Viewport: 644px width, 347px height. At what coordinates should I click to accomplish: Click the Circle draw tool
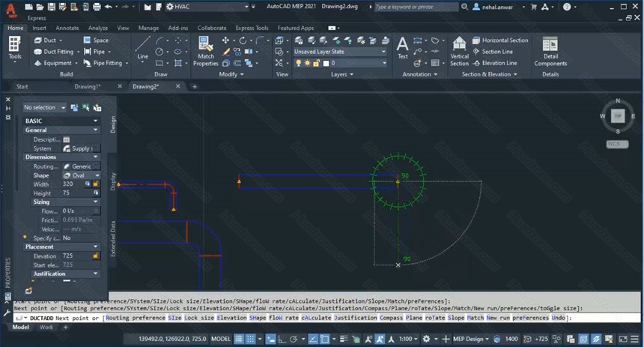(x=159, y=52)
